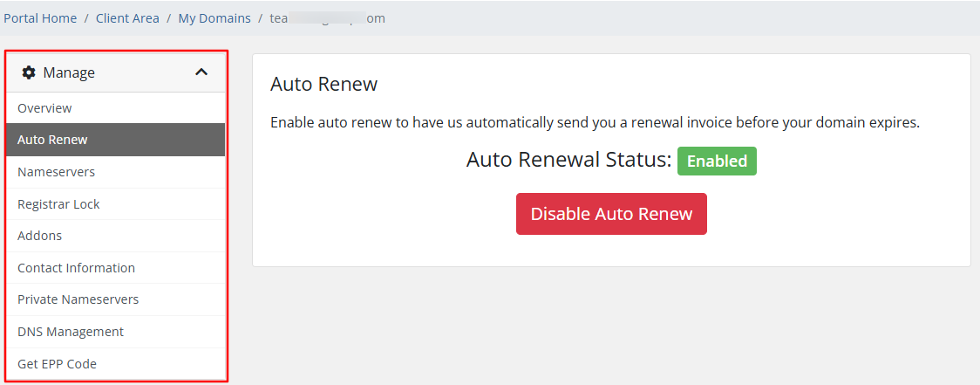Click the Portal Home breadcrumb
The width and height of the screenshot is (980, 385).
click(x=40, y=18)
